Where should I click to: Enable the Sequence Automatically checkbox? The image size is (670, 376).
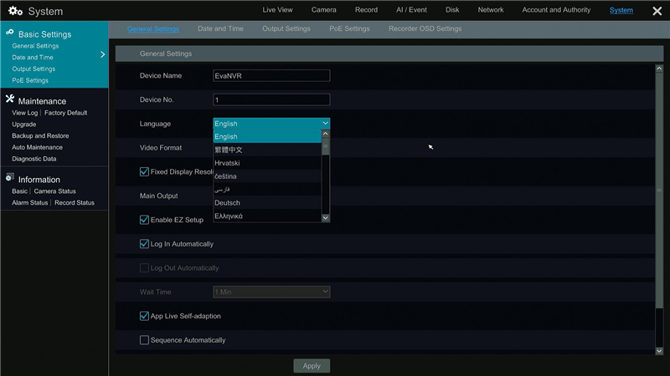(x=144, y=340)
